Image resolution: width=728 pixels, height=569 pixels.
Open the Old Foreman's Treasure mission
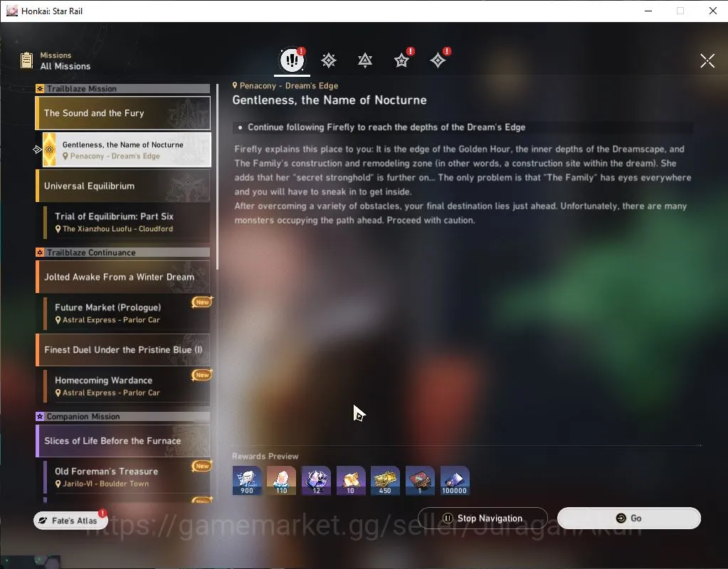click(x=127, y=477)
